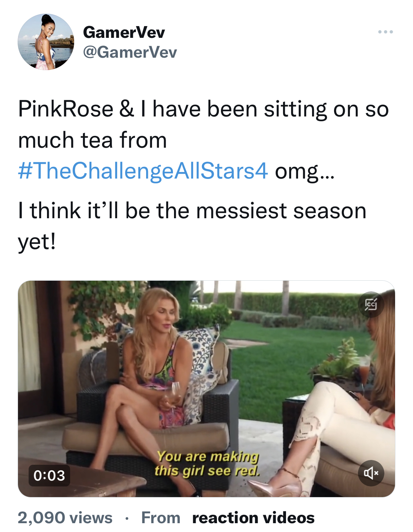Play the embedded video clip
Image resolution: width=413 pixels, height=532 pixels.
[x=206, y=389]
